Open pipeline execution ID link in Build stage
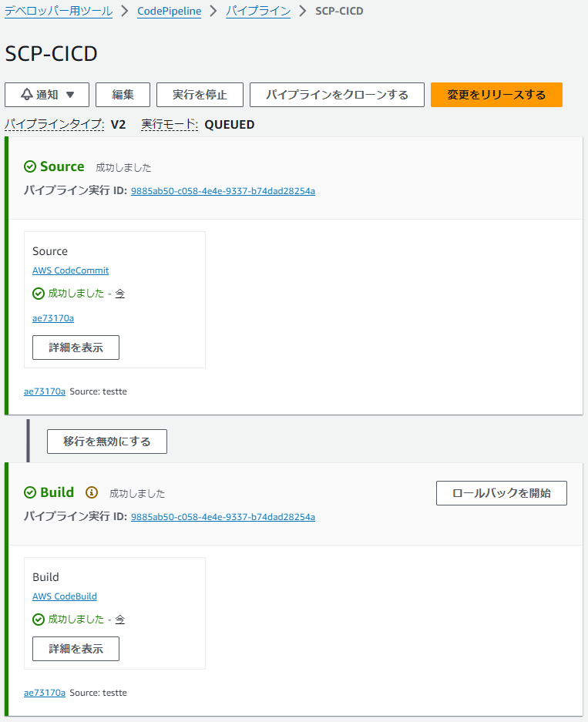588x722 pixels. coord(223,517)
